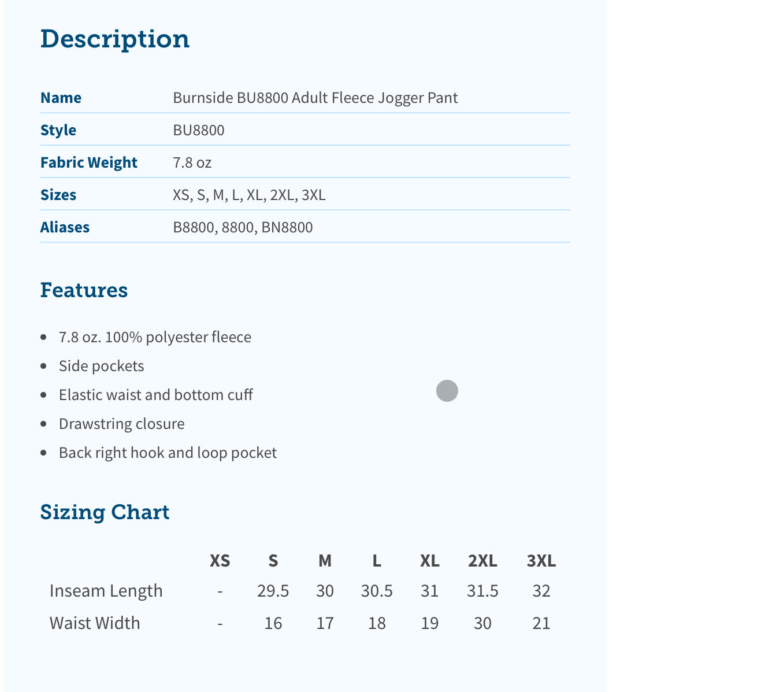Select the Style value BU8800
Image resolution: width=784 pixels, height=692 pixels.
pos(199,130)
